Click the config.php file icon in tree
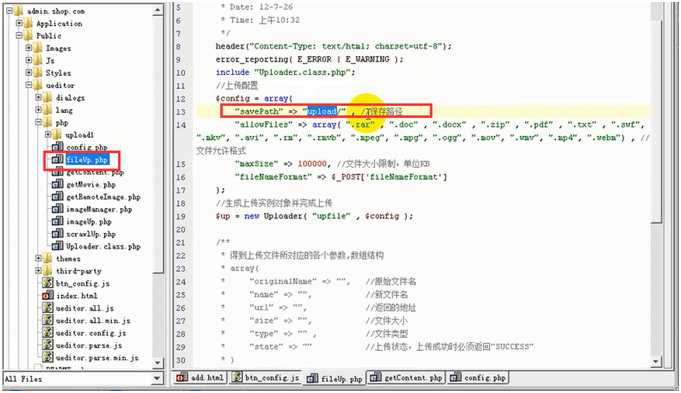The height and width of the screenshot is (393, 681). [57, 147]
